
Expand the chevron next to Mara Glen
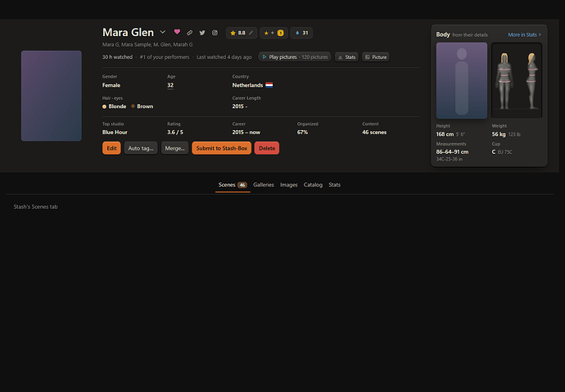tap(163, 32)
